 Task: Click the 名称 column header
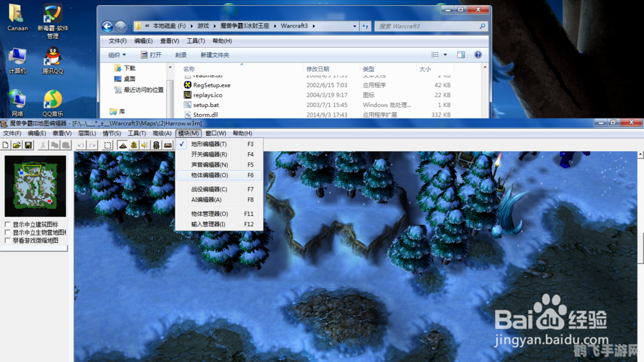[x=189, y=69]
